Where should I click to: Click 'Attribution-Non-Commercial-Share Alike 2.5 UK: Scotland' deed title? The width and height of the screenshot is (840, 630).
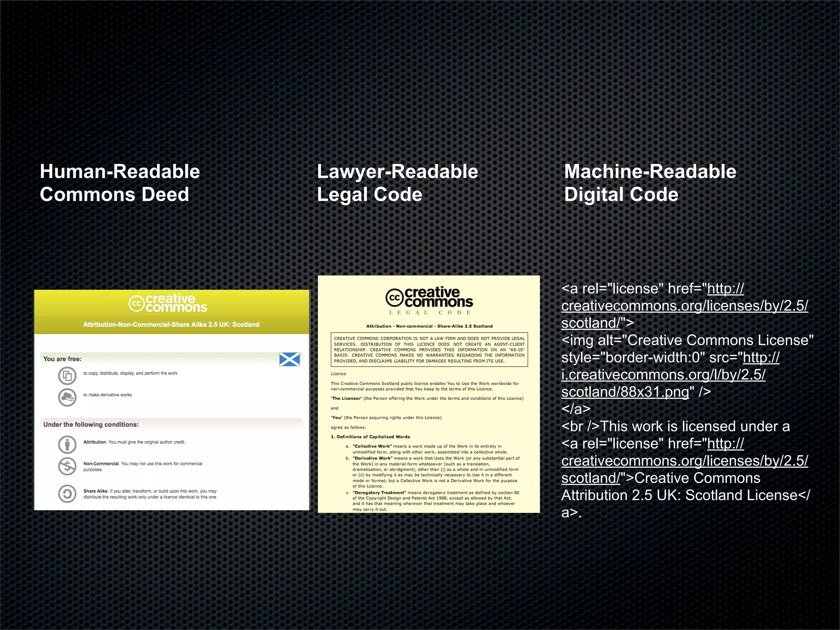pos(171,324)
